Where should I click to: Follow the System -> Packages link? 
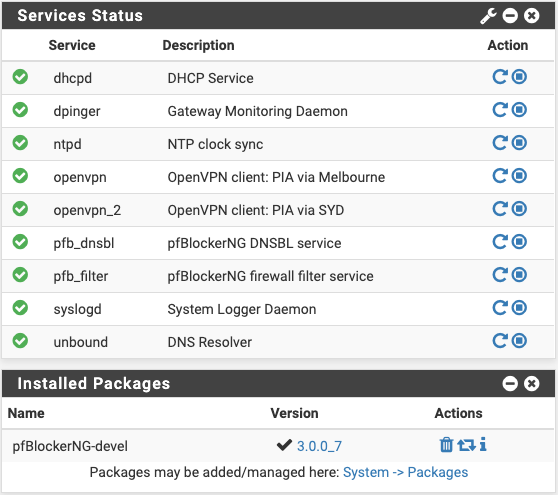coord(405,473)
